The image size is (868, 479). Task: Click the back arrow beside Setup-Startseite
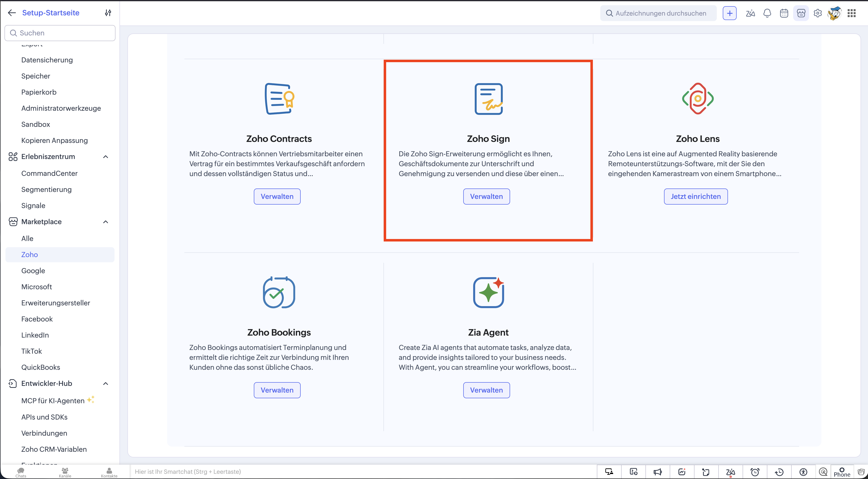[x=12, y=13]
